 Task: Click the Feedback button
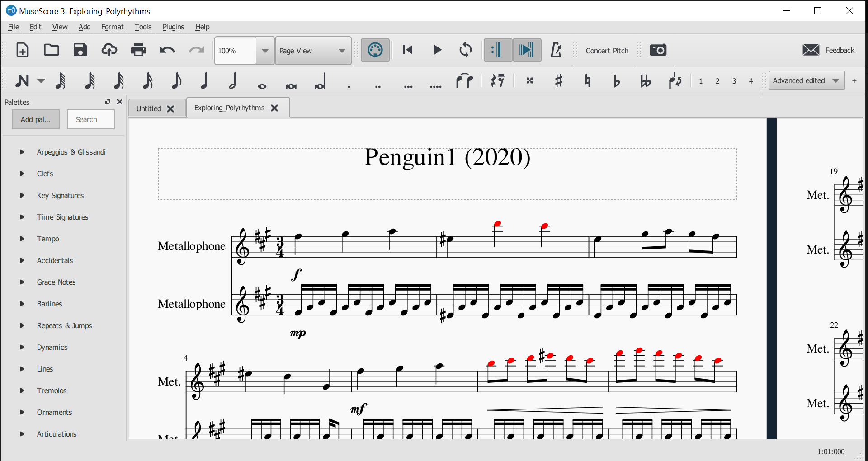[x=829, y=50]
